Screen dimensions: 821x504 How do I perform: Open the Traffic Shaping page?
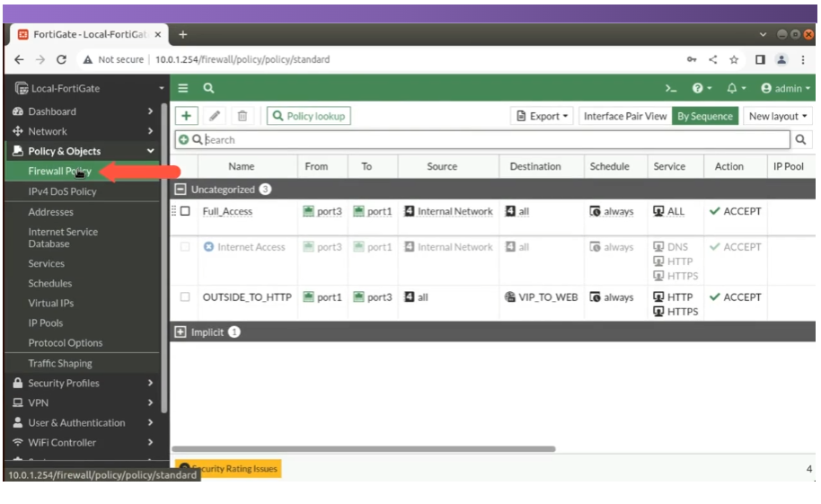click(60, 363)
